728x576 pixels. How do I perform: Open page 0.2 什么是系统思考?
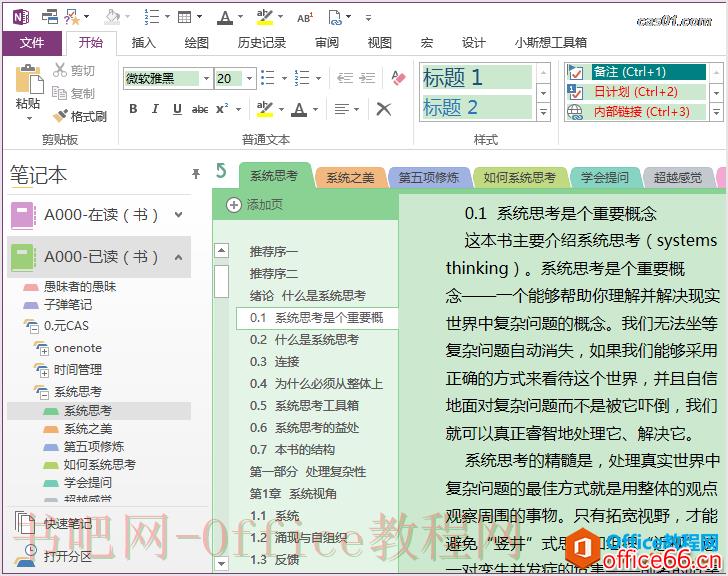[304, 340]
